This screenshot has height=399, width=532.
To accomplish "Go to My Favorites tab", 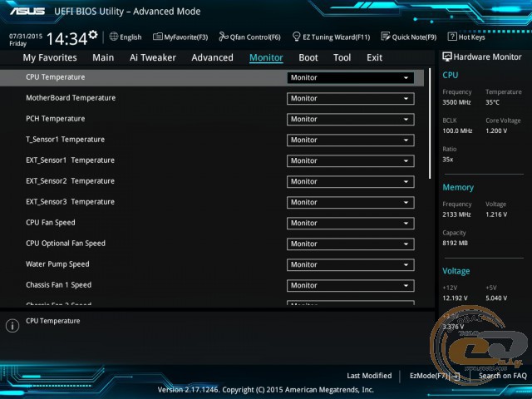I will coord(50,57).
